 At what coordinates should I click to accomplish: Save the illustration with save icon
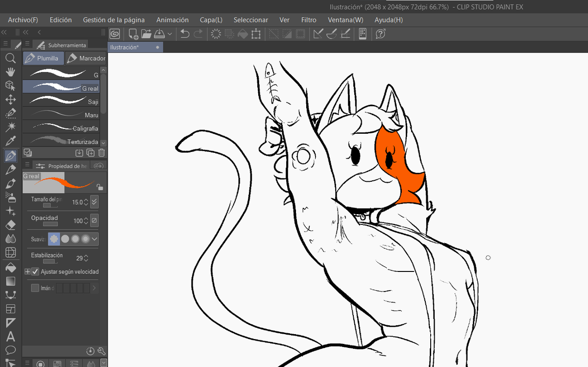tap(159, 34)
